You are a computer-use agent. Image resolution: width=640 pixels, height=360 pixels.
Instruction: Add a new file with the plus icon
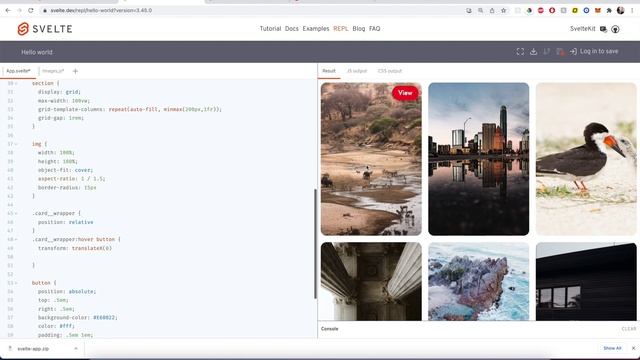click(x=75, y=71)
